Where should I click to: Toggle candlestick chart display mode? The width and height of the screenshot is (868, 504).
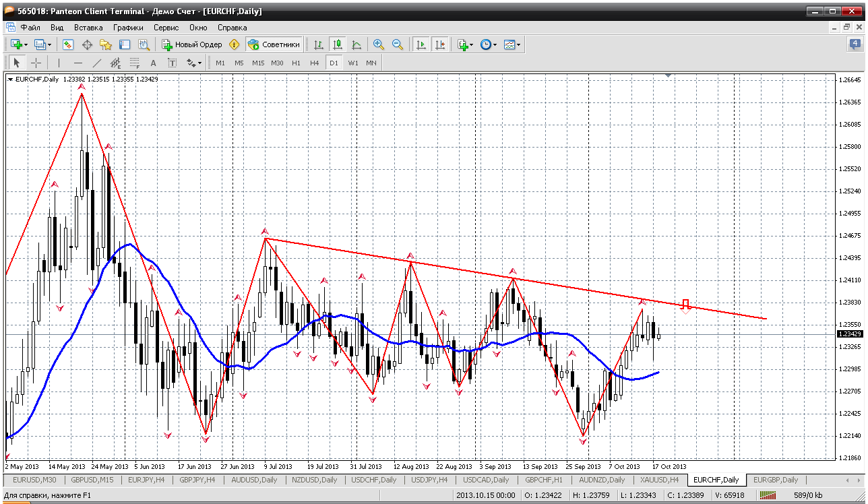pos(338,44)
